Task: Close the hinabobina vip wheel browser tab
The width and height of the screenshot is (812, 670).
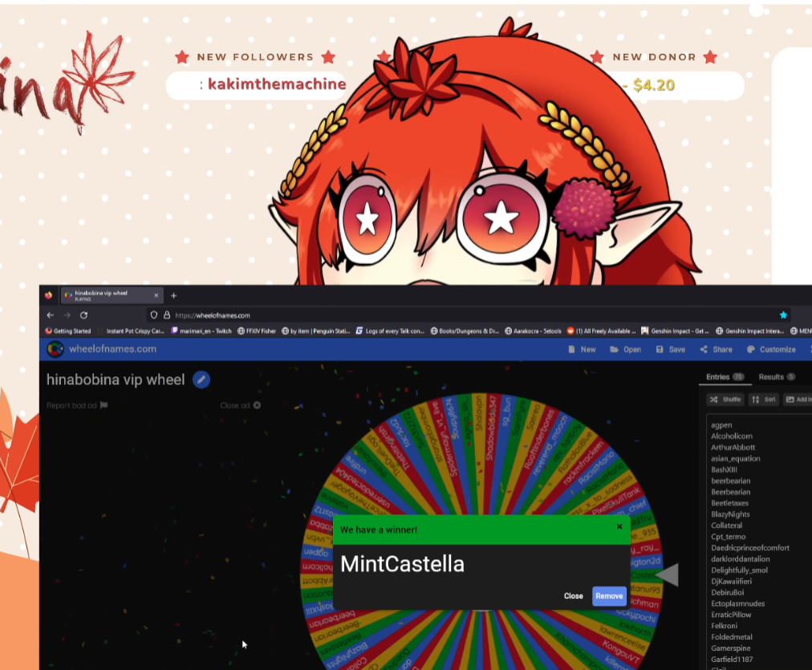Action: [x=156, y=295]
